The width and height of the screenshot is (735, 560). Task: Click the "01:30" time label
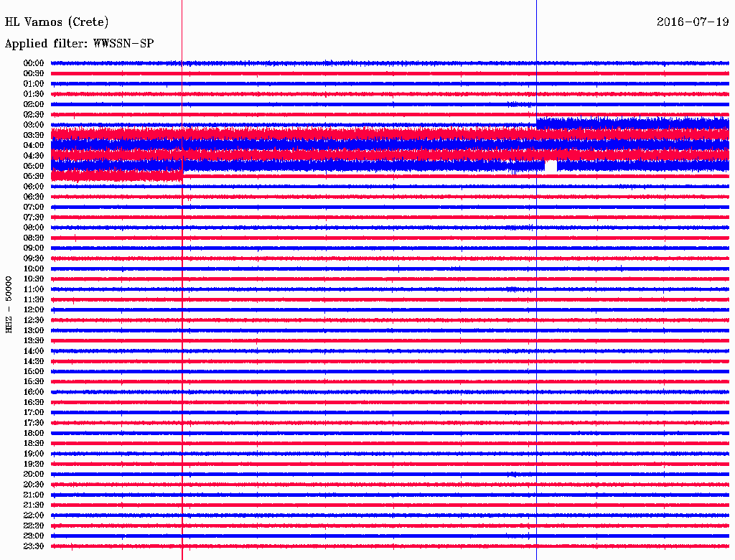coord(34,94)
